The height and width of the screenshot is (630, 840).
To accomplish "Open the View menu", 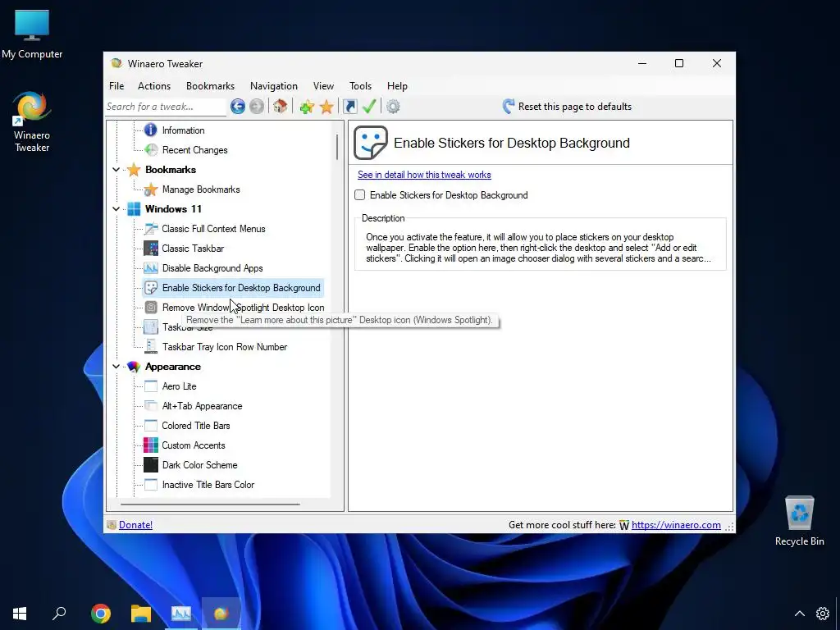I will [323, 85].
